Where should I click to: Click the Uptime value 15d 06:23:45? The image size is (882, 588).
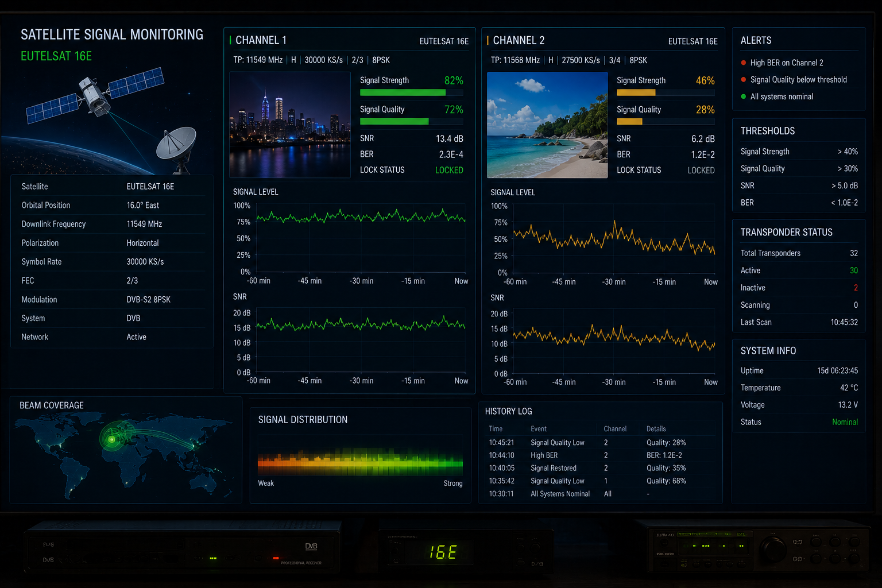click(838, 370)
